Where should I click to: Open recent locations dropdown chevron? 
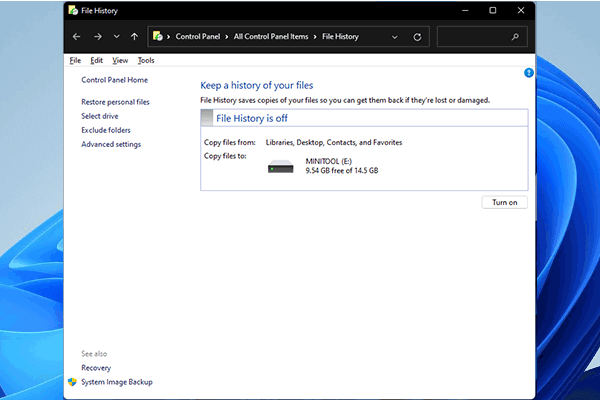tap(116, 37)
